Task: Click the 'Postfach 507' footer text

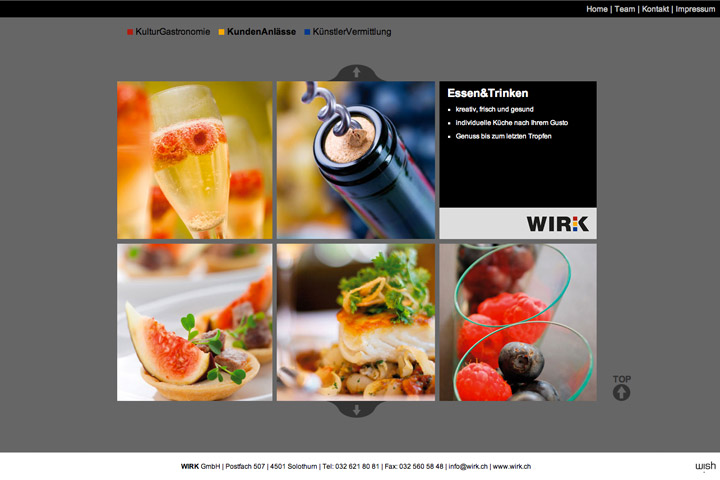Action: pos(245,466)
